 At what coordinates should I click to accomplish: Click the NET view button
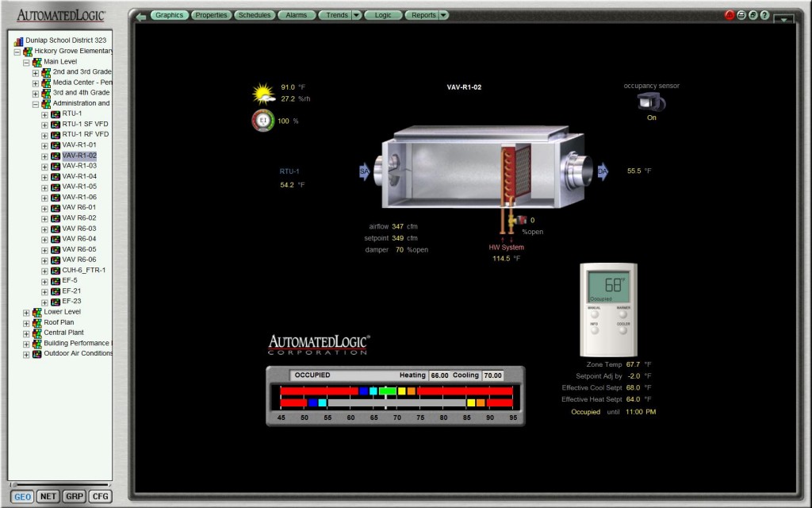pyautogui.click(x=48, y=496)
